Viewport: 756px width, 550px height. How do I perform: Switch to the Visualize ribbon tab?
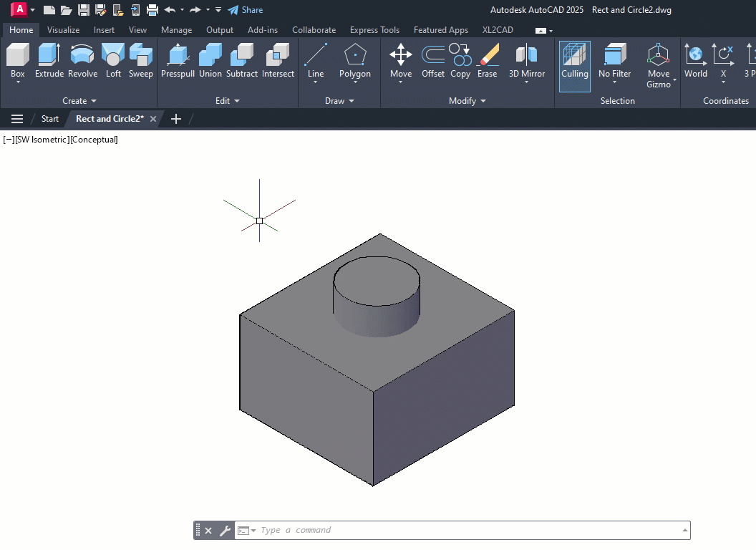click(x=63, y=30)
